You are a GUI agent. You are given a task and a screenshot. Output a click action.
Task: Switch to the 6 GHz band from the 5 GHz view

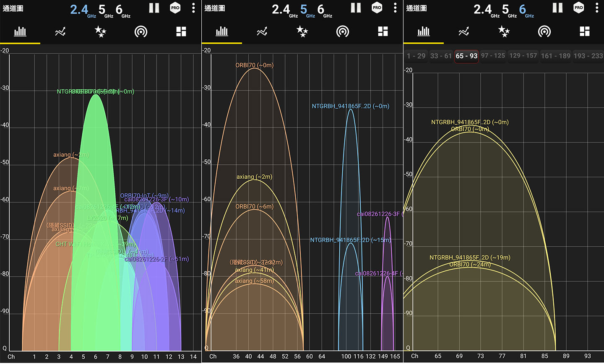pyautogui.click(x=325, y=10)
